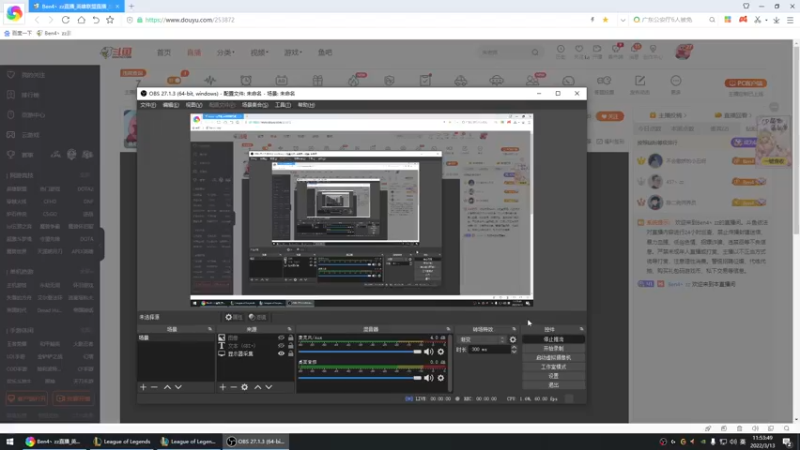The width and height of the screenshot is (800, 450).
Task: Open transition properties gear icon
Action: click(513, 339)
